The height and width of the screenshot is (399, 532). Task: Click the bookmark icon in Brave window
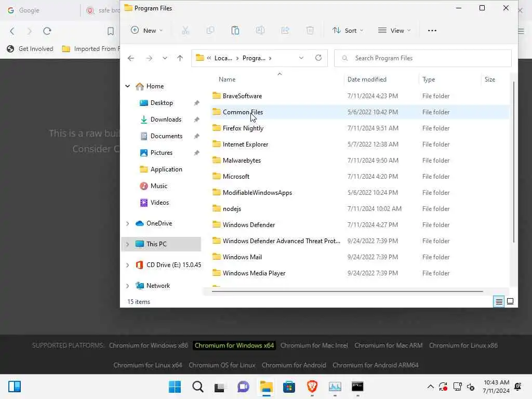110,31
